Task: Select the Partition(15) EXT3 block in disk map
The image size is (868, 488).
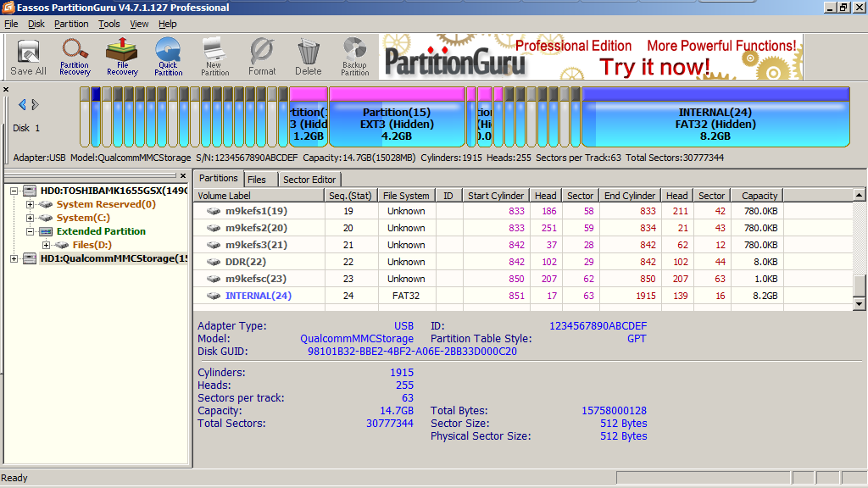Action: (x=397, y=117)
